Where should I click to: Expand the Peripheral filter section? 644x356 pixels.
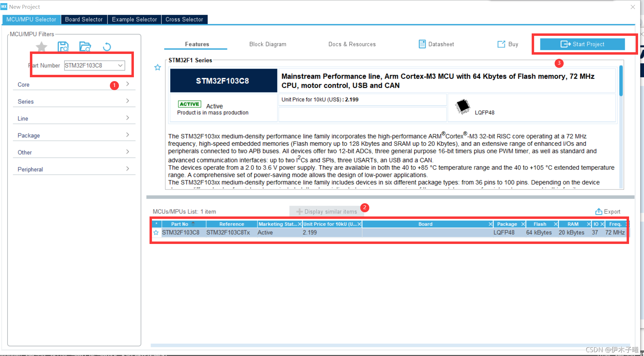[x=74, y=169]
